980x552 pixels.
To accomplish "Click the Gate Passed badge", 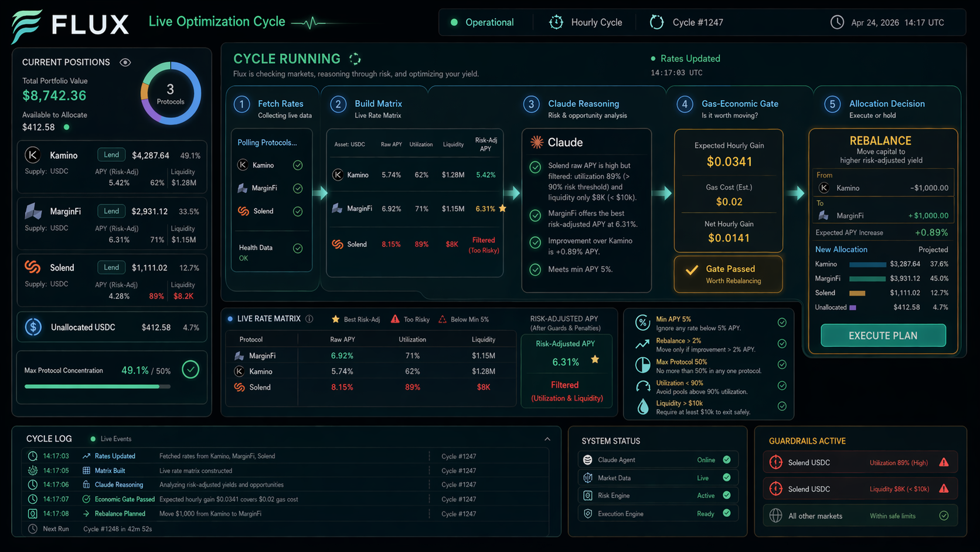I will [729, 274].
